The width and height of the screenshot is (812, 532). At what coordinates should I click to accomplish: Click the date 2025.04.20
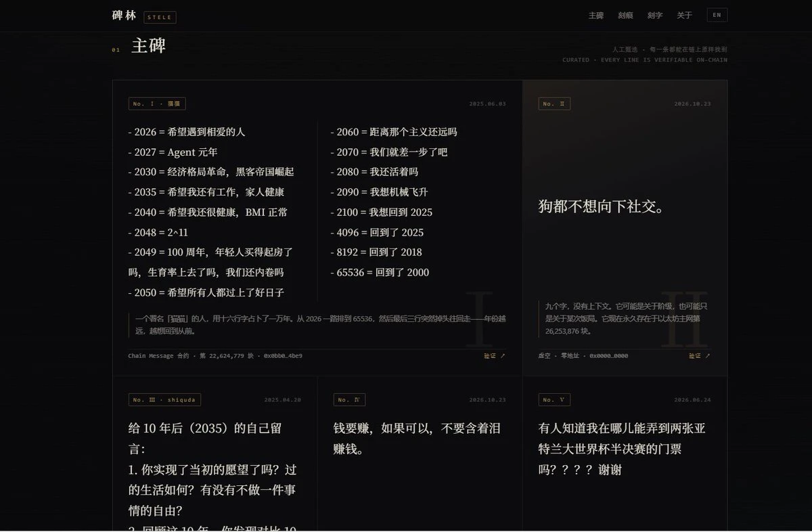(282, 400)
